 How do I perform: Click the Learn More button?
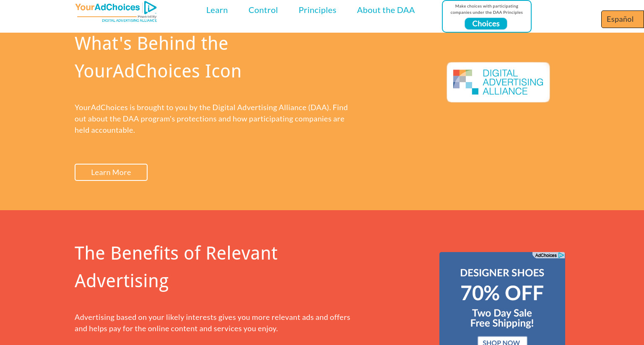[111, 172]
